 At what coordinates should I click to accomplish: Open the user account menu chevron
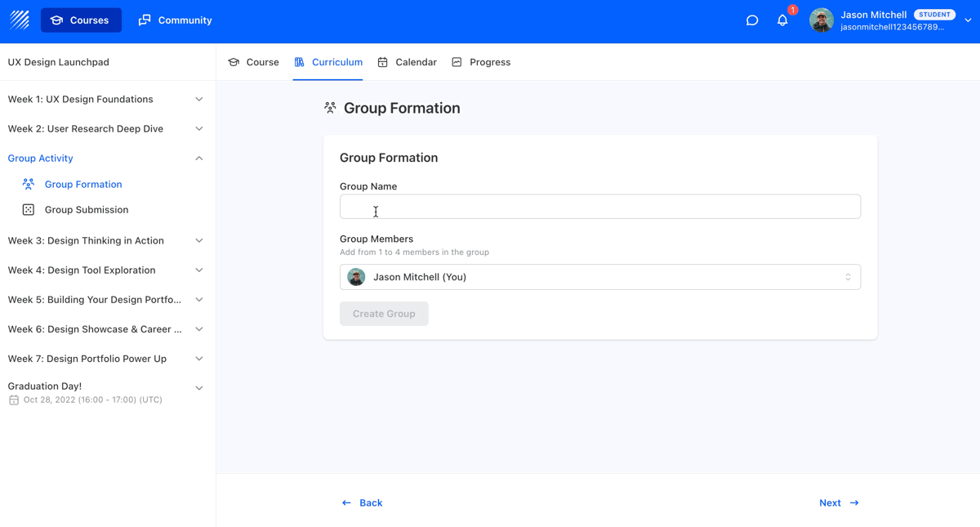[x=968, y=20]
